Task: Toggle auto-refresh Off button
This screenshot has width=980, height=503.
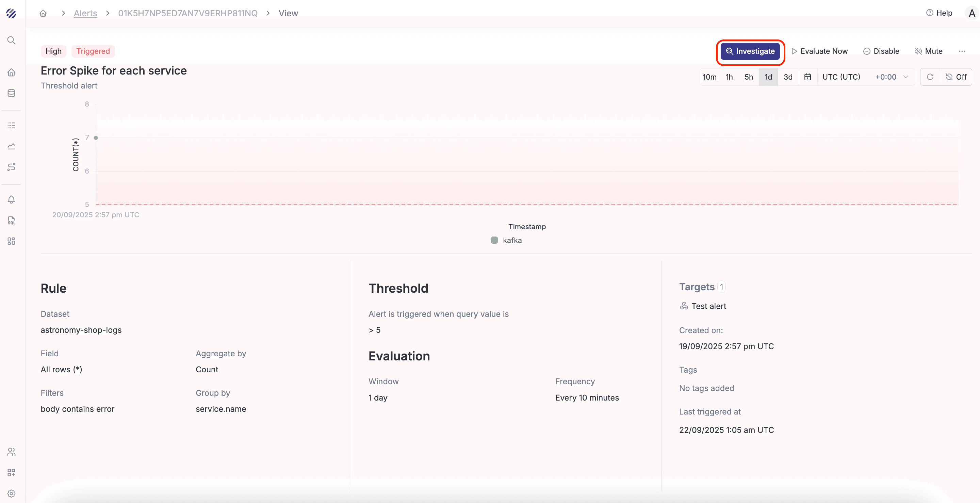Action: 956,77
